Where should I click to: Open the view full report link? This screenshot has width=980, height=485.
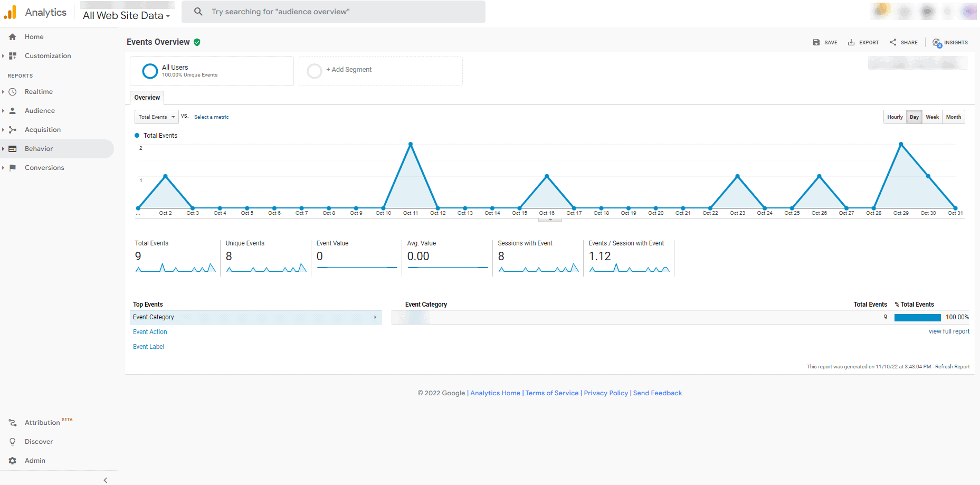[949, 331]
